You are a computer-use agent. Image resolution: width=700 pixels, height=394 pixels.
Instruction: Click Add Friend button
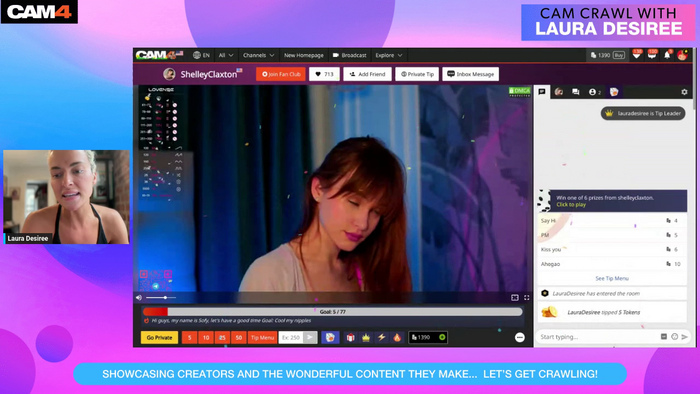pyautogui.click(x=367, y=74)
